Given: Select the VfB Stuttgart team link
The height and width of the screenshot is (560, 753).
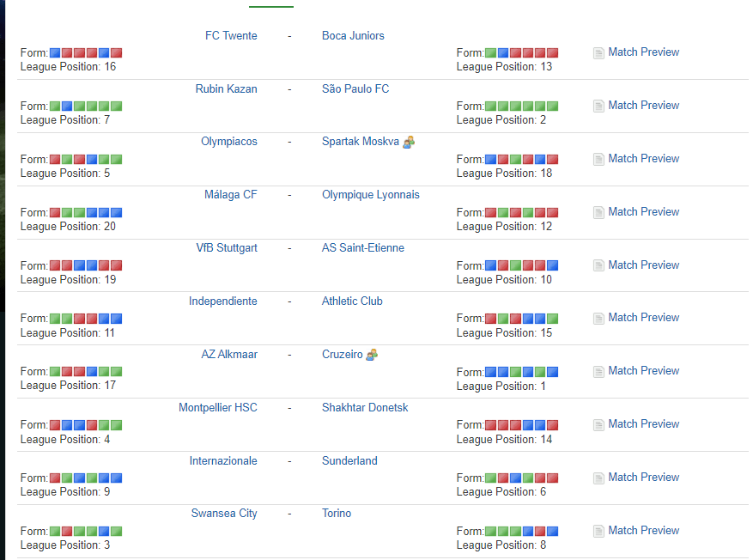Looking at the screenshot, I should (227, 248).
